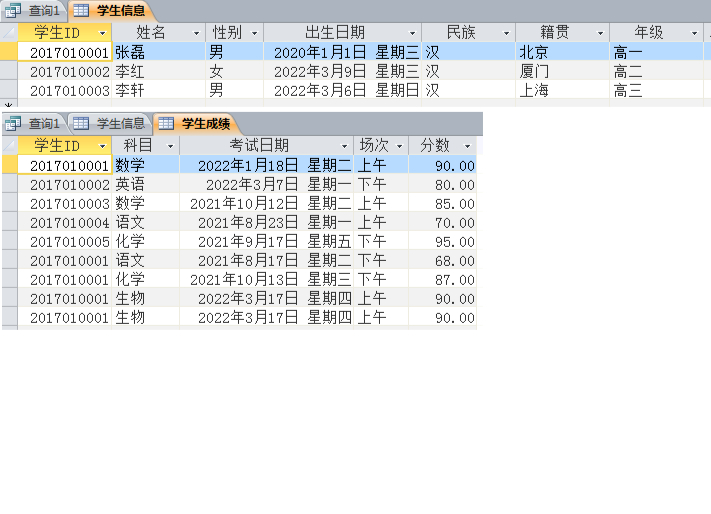Expand 出生日期 column dropdown arrow
This screenshot has height=514, width=711.
[412, 33]
